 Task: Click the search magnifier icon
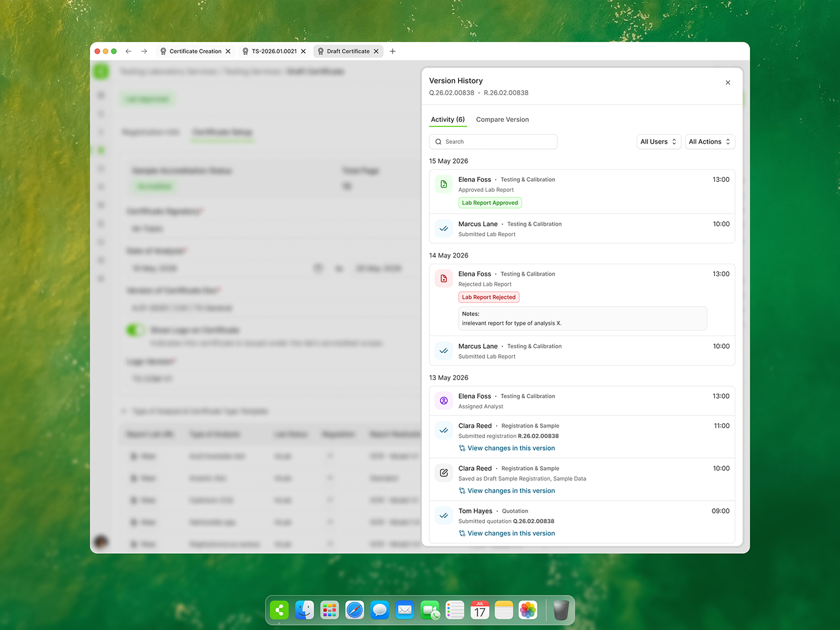click(x=438, y=142)
